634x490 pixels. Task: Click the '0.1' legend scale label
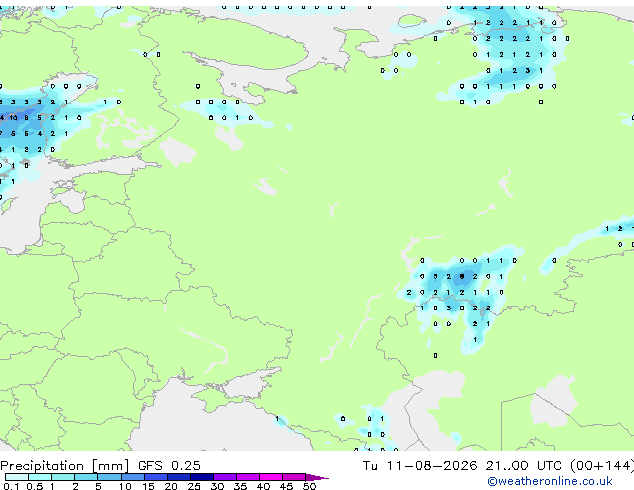click(11, 486)
